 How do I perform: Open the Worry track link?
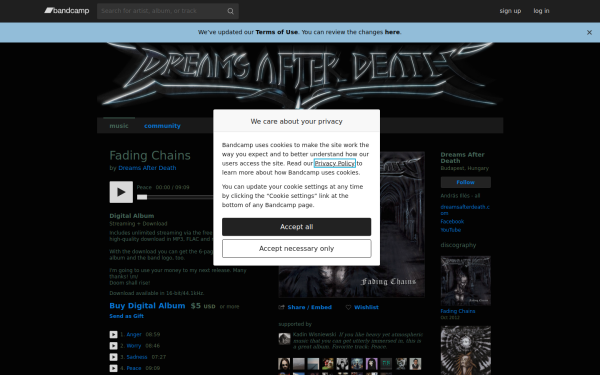pyautogui.click(x=134, y=346)
